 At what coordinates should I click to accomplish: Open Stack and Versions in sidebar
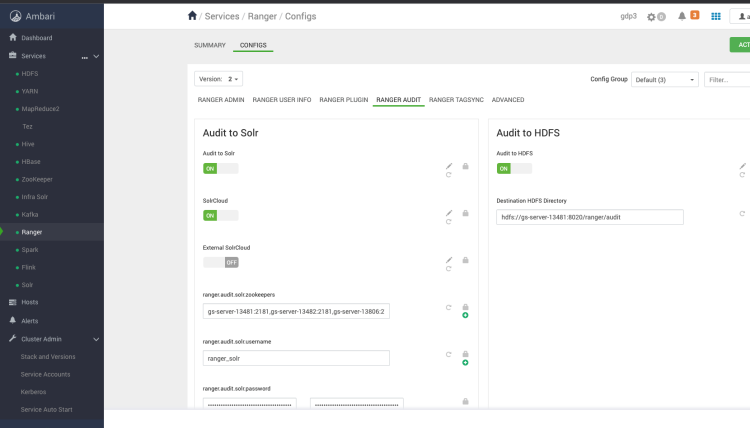(x=48, y=357)
